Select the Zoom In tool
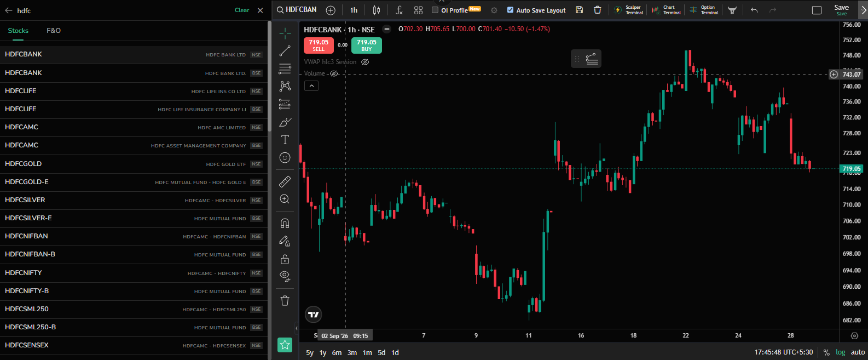 click(285, 199)
